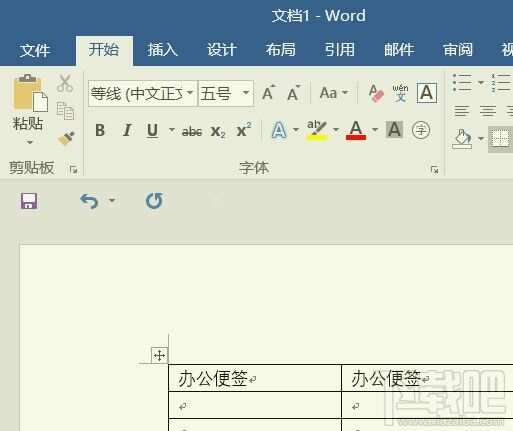Toggle Italic formatting
Screen dimensions: 513x431
(x=127, y=130)
